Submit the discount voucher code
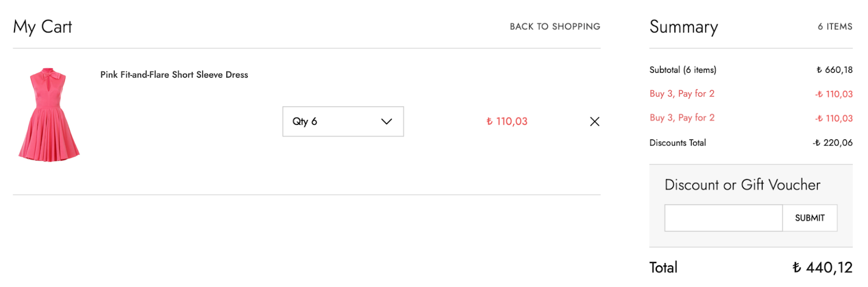Image resolution: width=868 pixels, height=287 pixels. [x=809, y=218]
